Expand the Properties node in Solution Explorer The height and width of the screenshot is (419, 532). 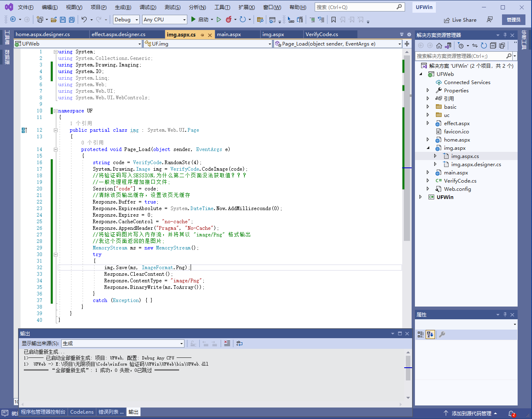point(428,90)
